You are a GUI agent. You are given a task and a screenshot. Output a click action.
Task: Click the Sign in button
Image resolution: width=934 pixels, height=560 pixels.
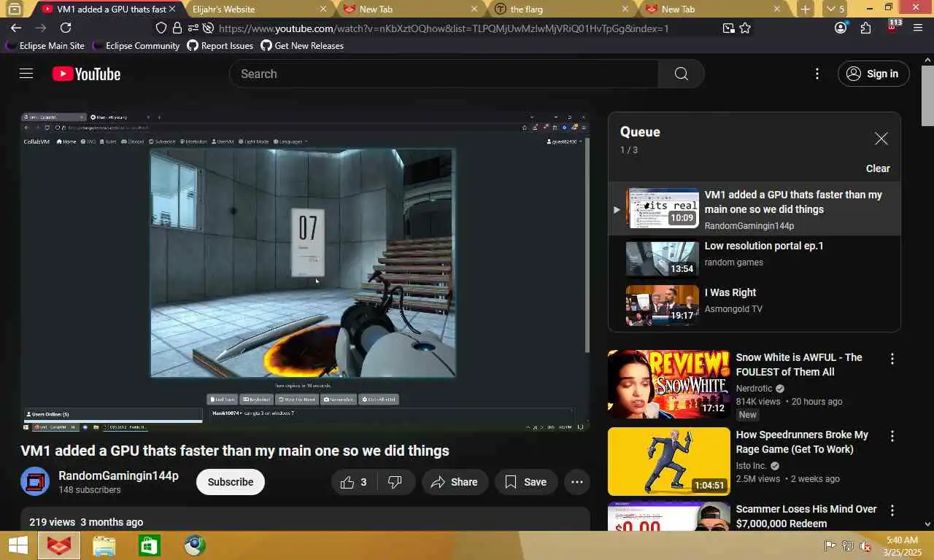(x=873, y=74)
